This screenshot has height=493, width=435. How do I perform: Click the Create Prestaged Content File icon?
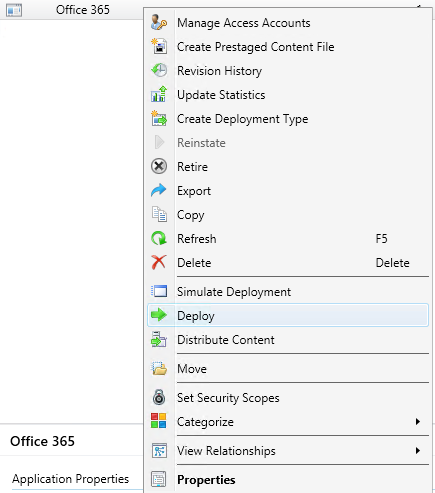[159, 47]
